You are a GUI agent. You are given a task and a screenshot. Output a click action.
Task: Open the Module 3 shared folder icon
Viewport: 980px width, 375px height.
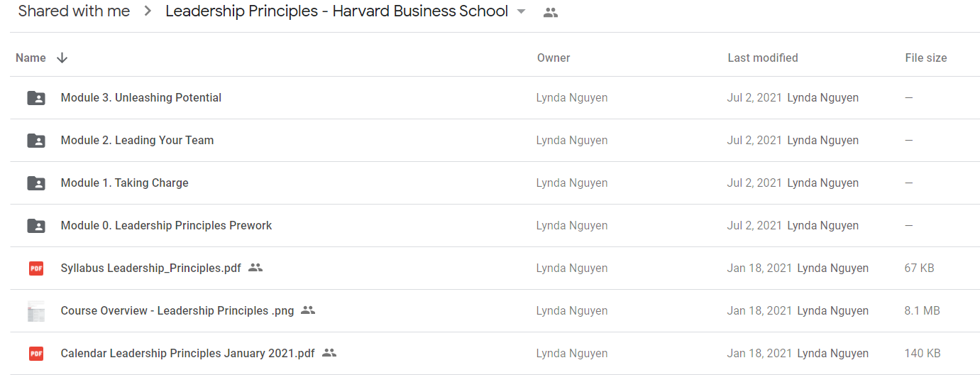tap(36, 98)
